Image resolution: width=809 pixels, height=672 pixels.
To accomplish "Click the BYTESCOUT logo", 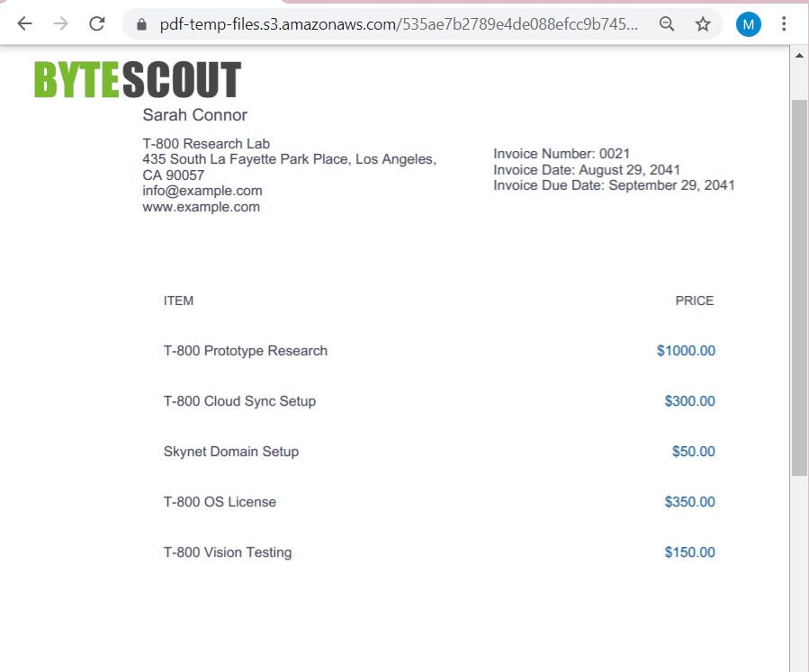I will coord(136,79).
